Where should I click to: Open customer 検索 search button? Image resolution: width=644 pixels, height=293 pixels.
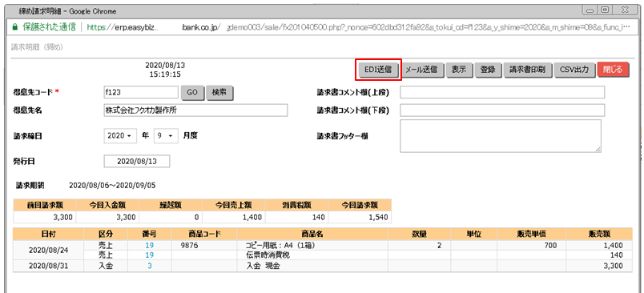(x=219, y=92)
